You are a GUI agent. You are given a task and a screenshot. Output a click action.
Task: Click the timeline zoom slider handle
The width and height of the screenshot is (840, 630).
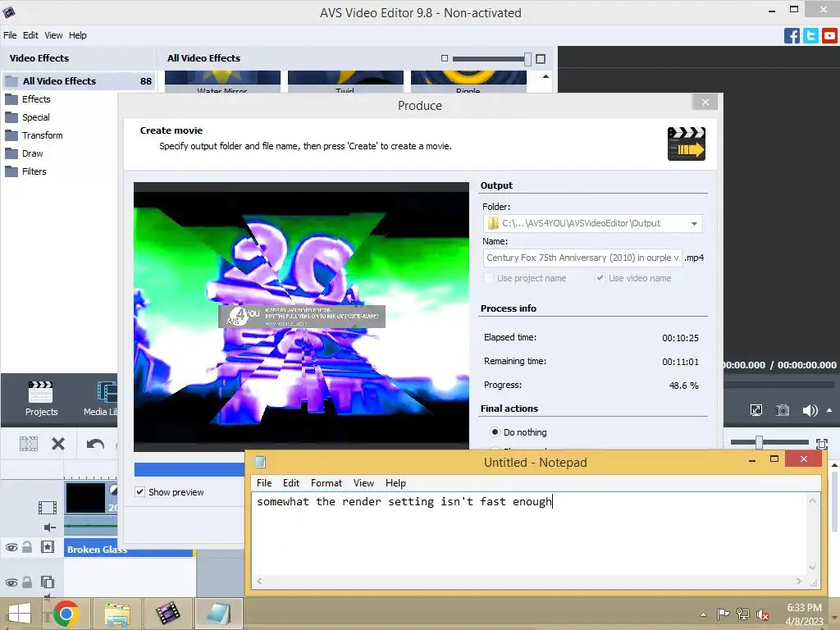[x=759, y=442]
